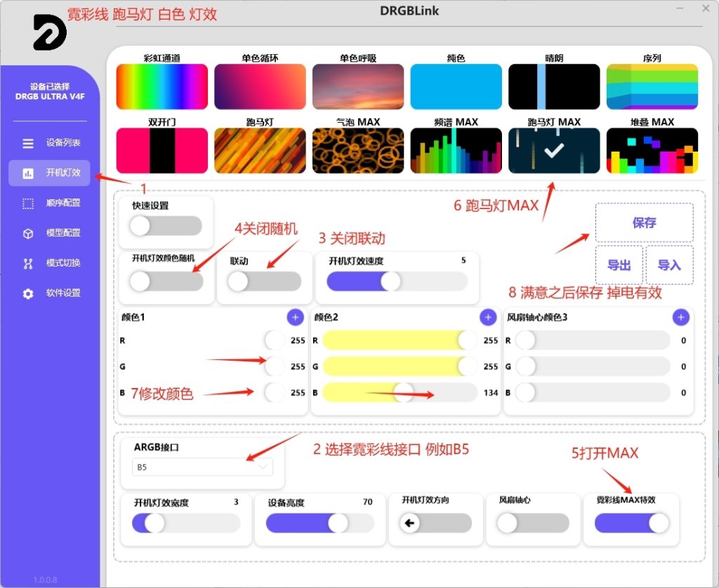This screenshot has height=588, width=719.
Task: Click the DRGBLink window title
Action: click(409, 11)
